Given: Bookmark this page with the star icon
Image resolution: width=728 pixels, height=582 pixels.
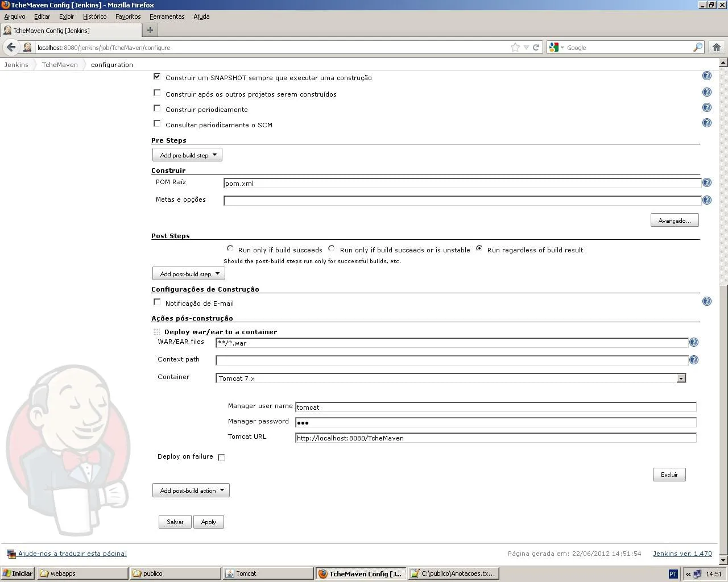Looking at the screenshot, I should (x=515, y=47).
